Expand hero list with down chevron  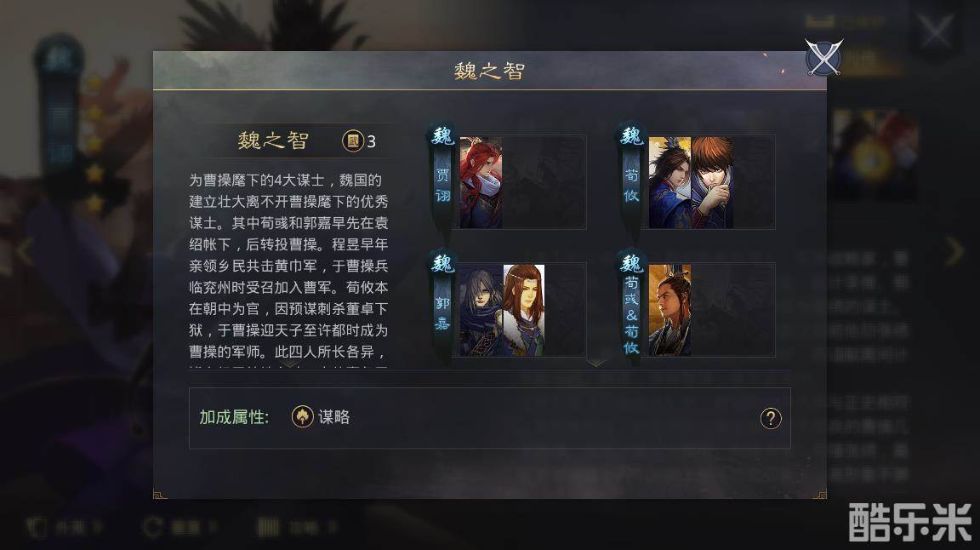tap(596, 363)
